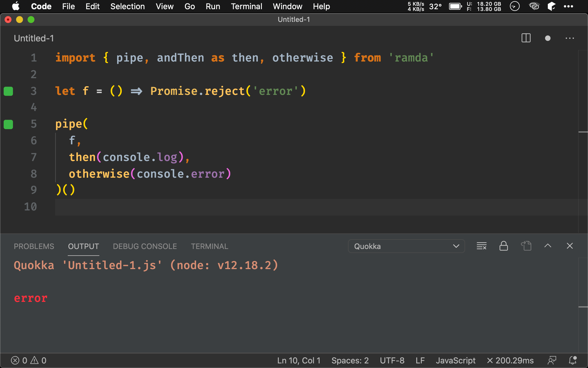Click the disk usage GB menu bar item
The height and width of the screenshot is (368, 588).
pyautogui.click(x=484, y=6)
